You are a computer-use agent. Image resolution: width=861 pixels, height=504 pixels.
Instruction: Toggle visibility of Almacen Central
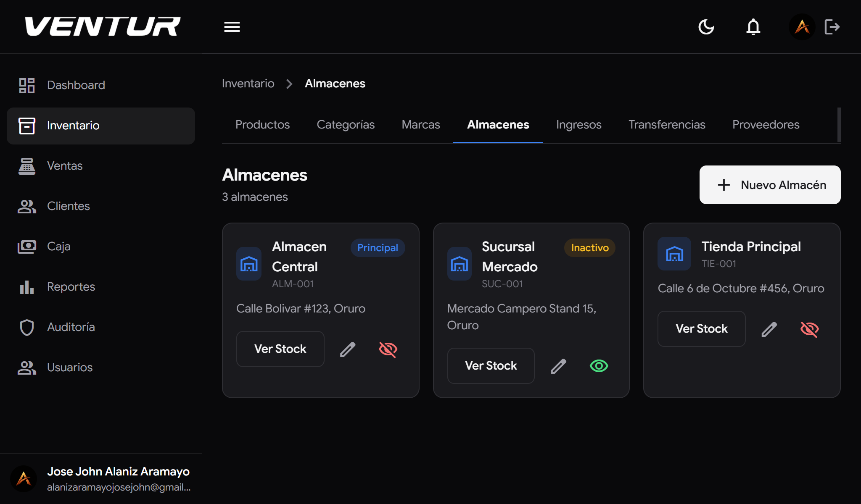pos(388,349)
